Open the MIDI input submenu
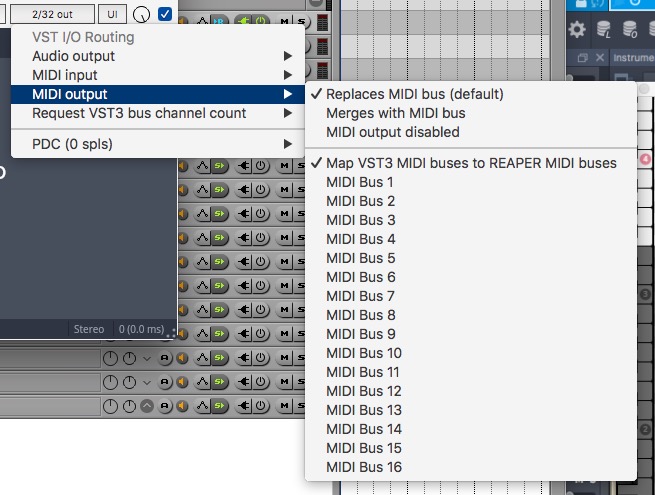 point(157,75)
